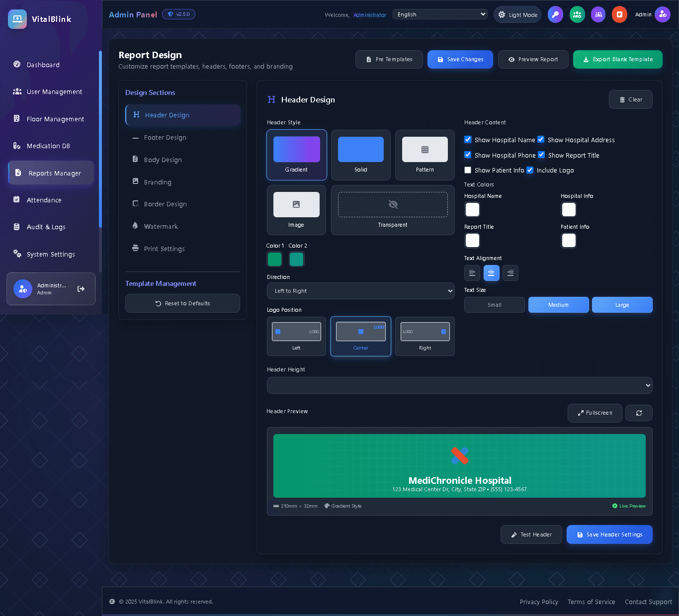Click the refresh icon next to Fullscreen
Screen dimensions: 679x616
click(639, 413)
